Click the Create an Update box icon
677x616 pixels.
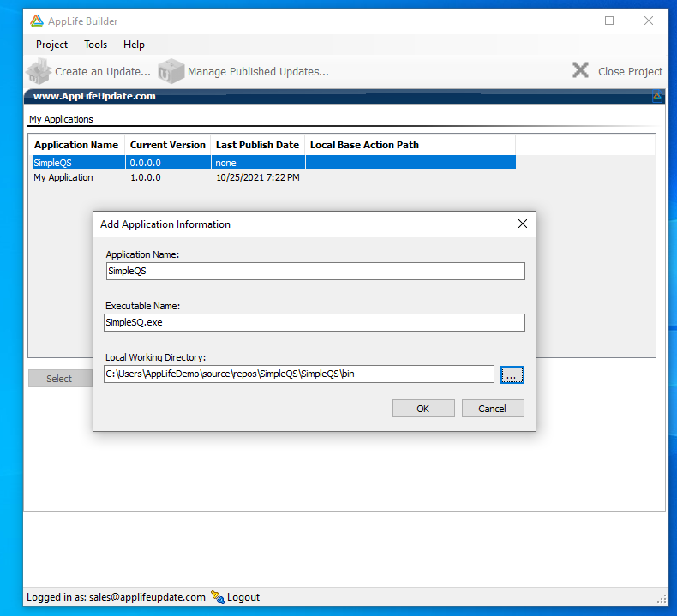pyautogui.click(x=39, y=71)
